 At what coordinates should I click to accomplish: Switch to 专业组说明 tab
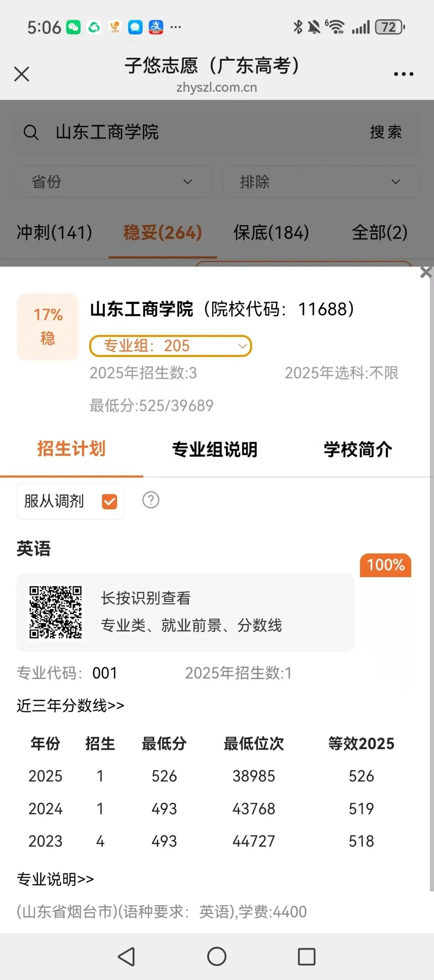[x=215, y=449]
